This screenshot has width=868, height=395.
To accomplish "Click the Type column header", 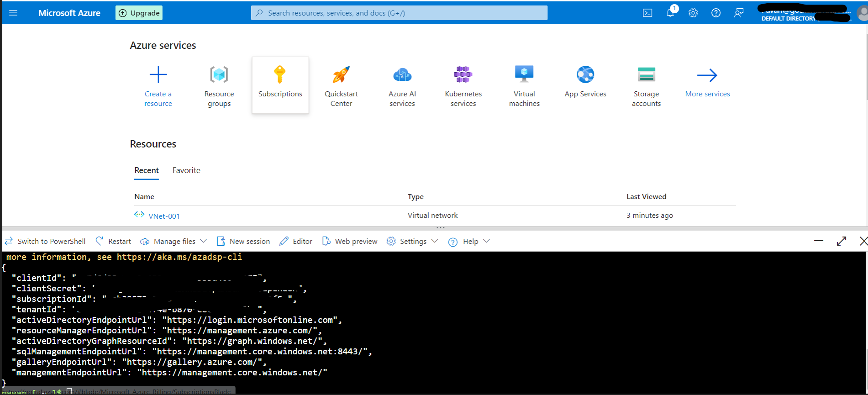I will (416, 196).
